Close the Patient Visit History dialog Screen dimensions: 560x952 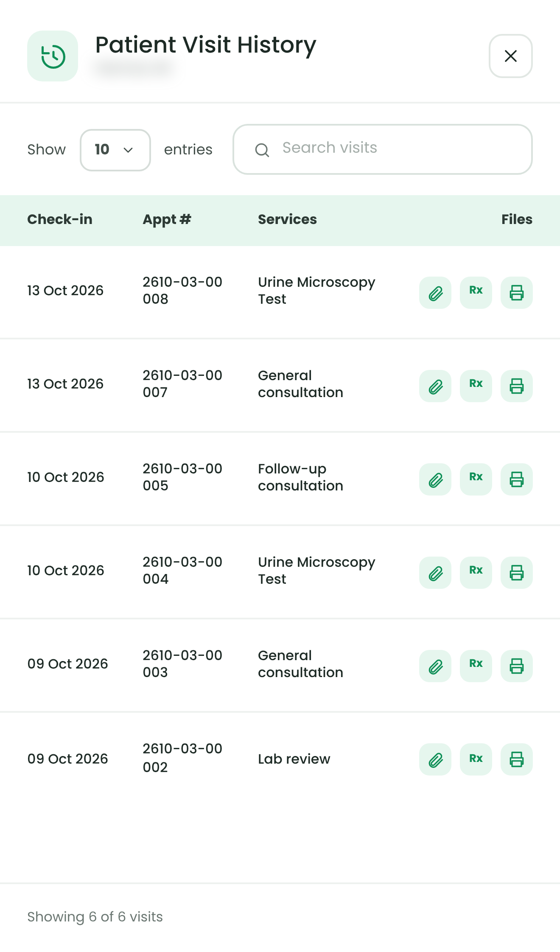point(511,56)
